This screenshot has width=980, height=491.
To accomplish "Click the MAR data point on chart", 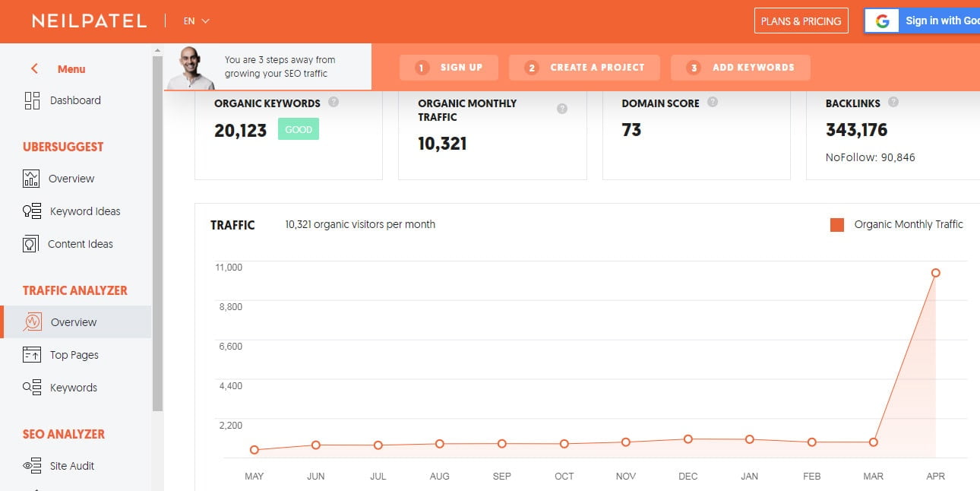I will 874,442.
